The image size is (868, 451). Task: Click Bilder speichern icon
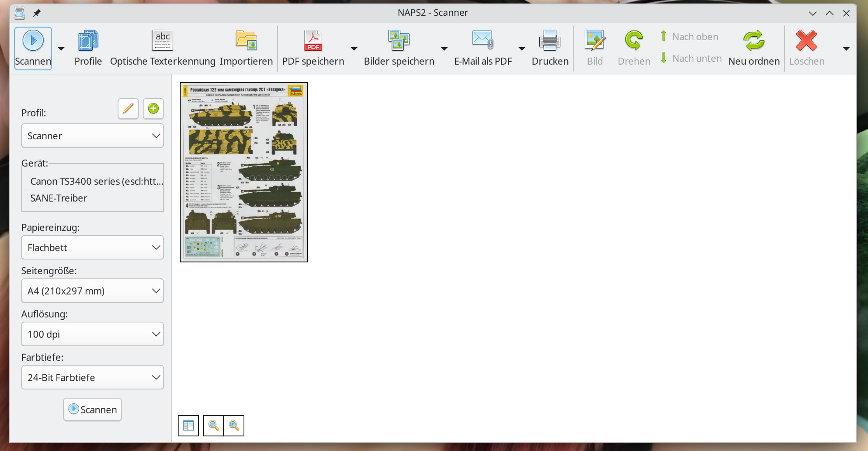(x=399, y=48)
